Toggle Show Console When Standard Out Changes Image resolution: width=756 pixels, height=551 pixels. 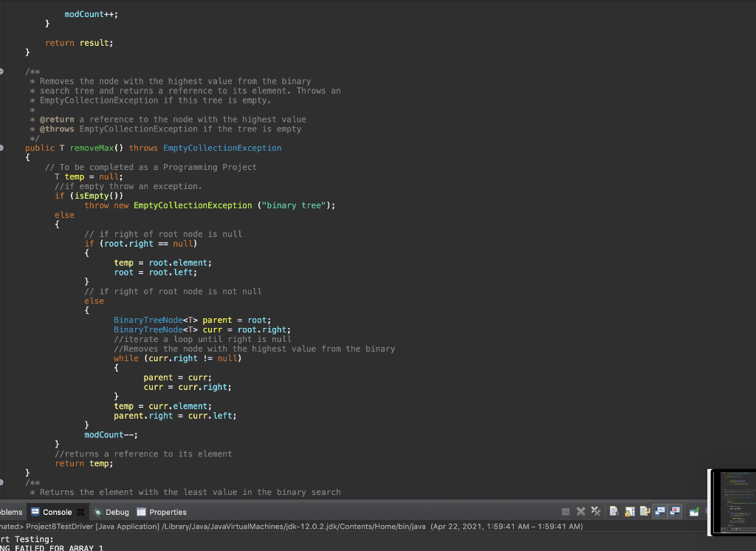tap(659, 511)
